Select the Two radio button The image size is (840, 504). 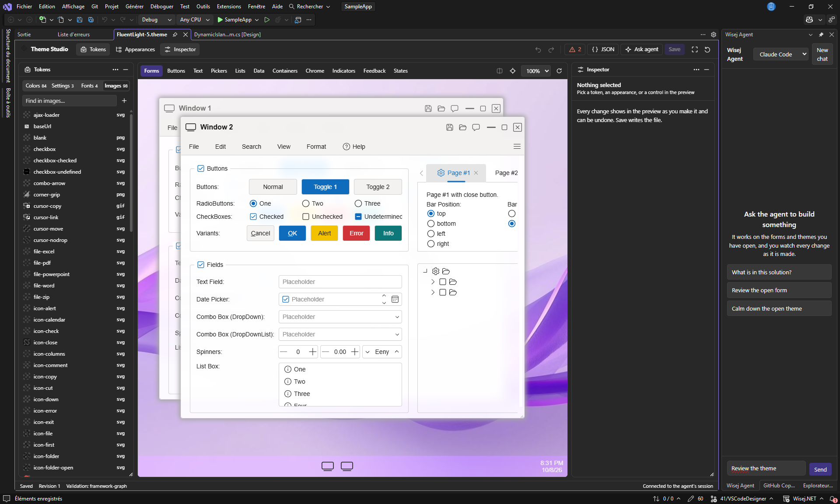click(x=306, y=203)
